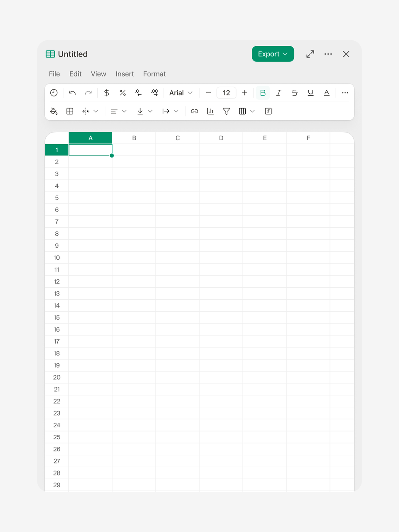399x532 pixels.
Task: Decrease font size with minus button
Action: (x=209, y=93)
